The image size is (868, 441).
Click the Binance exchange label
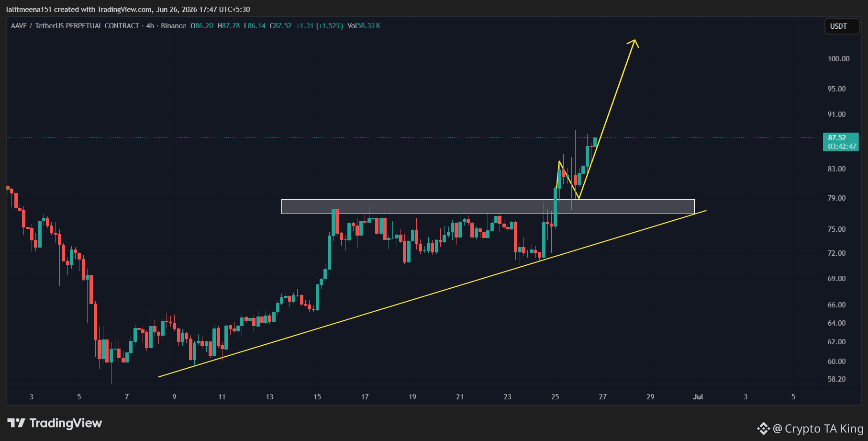(x=173, y=26)
